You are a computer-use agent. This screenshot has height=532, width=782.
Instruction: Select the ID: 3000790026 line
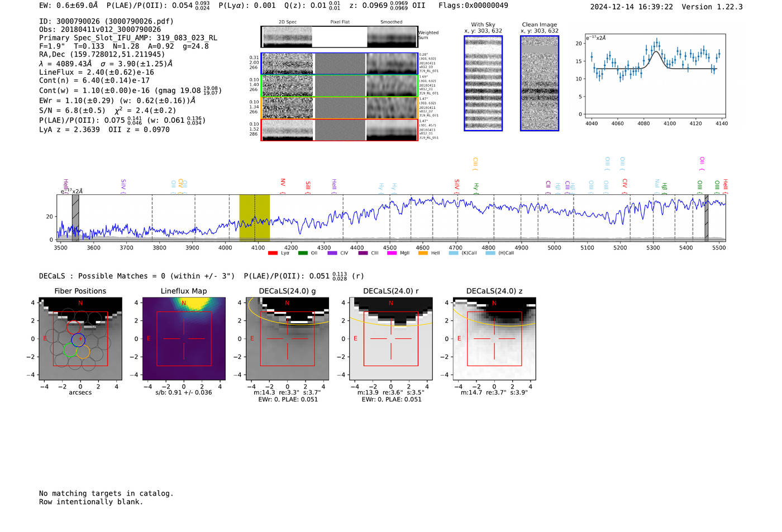click(106, 21)
